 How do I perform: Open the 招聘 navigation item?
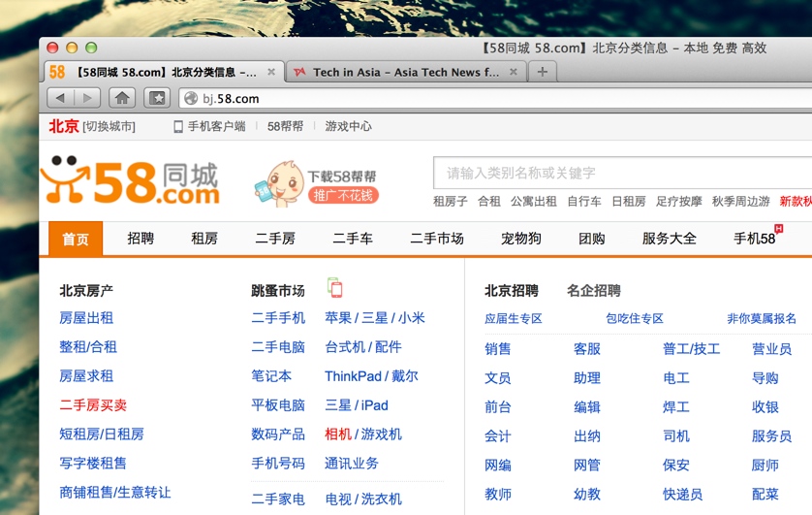click(x=141, y=239)
